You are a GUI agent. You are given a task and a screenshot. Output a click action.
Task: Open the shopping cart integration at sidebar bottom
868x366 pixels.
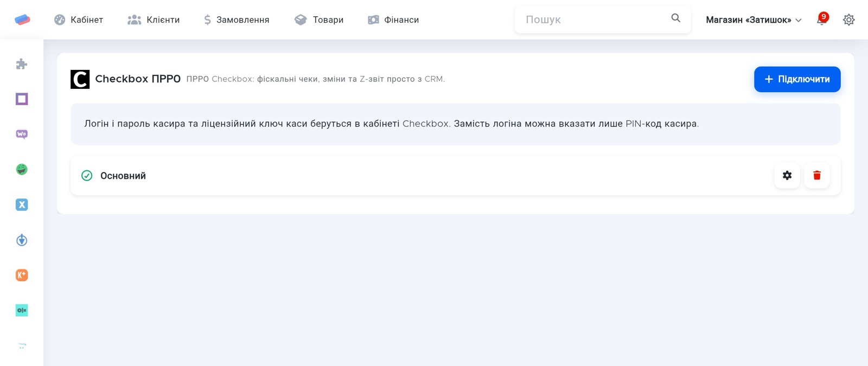22,345
